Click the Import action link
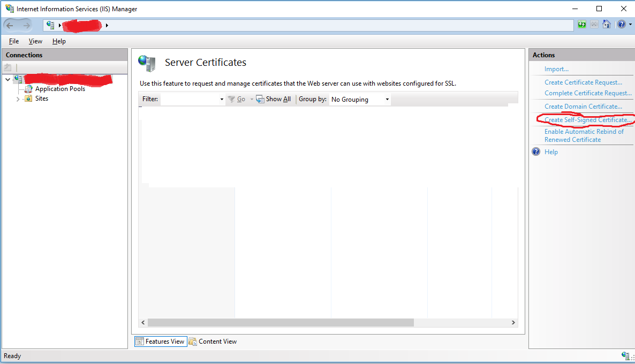 coord(556,69)
